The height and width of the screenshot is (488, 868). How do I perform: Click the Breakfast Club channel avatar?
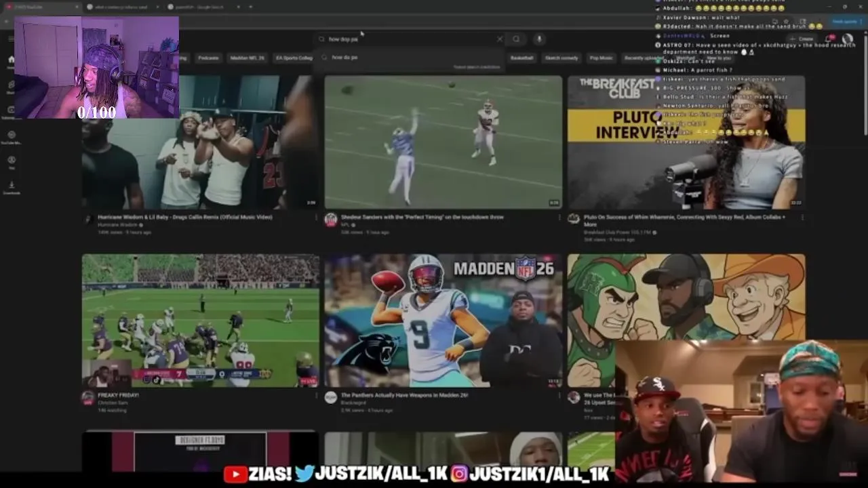click(x=574, y=220)
